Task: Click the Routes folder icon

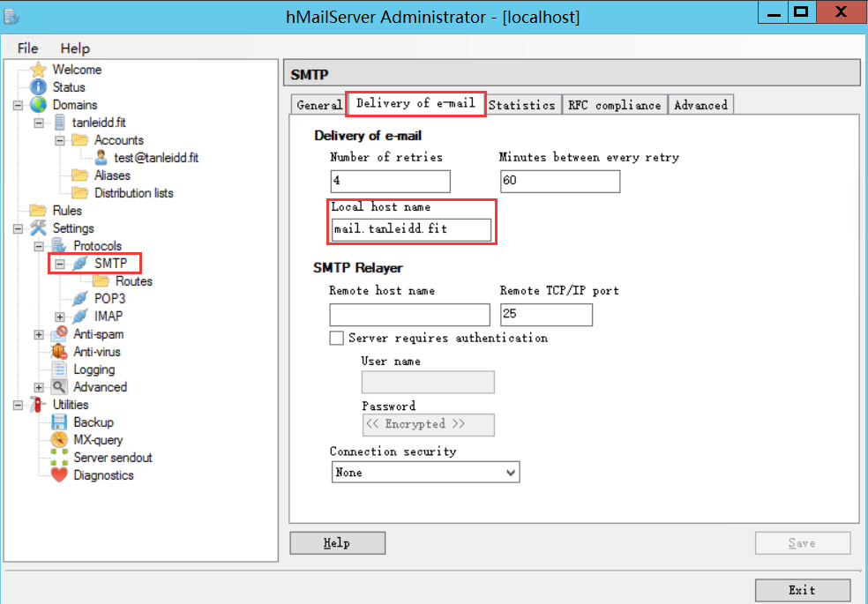Action: click(101, 281)
